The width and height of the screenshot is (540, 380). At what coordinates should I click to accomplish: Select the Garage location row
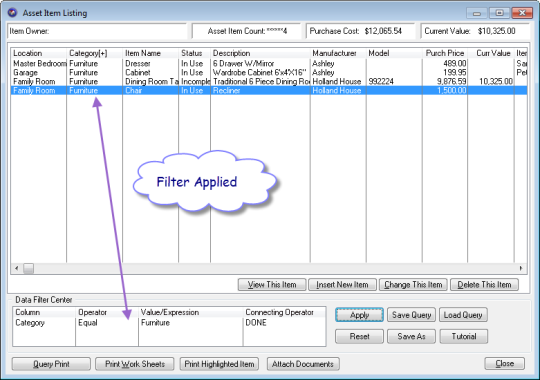click(x=269, y=73)
